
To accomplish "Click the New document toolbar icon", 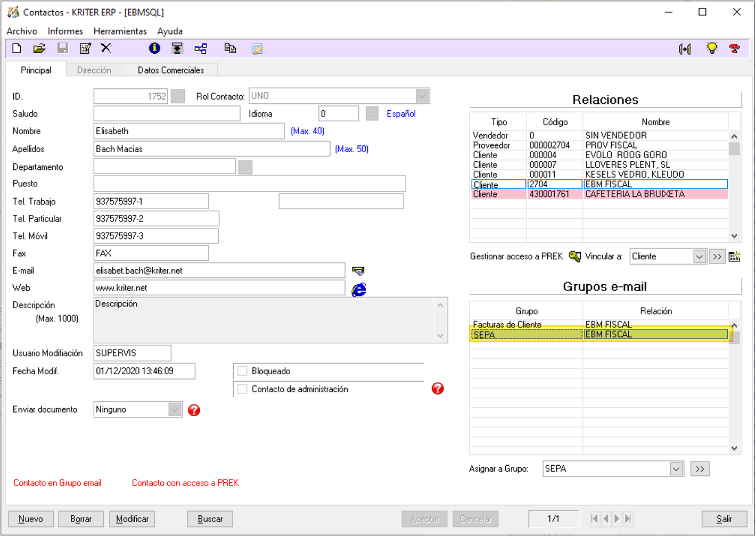I will pos(17,48).
